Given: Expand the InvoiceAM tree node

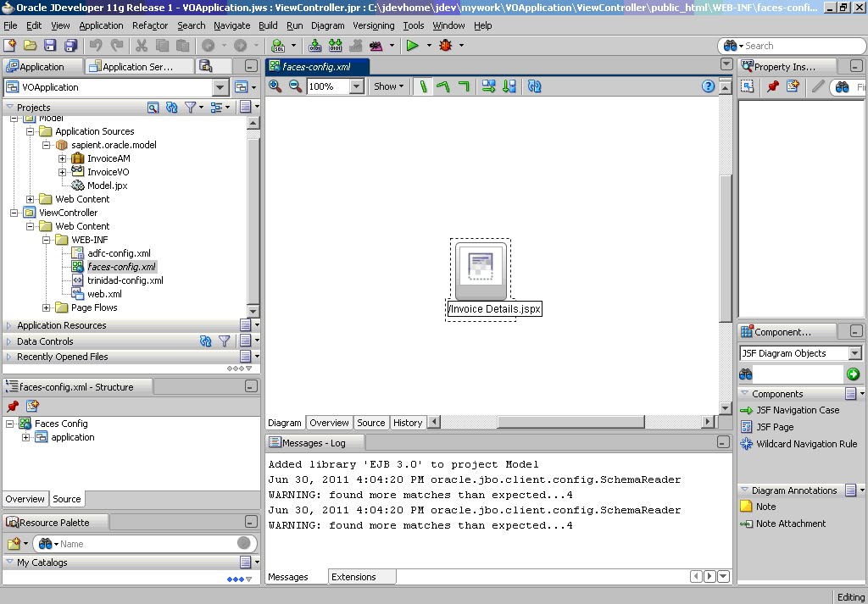Looking at the screenshot, I should click(63, 158).
